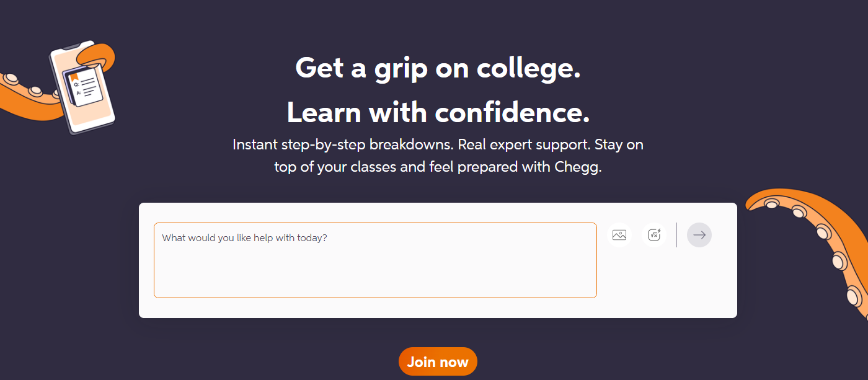Click the Join now button
This screenshot has width=868, height=380.
point(438,361)
